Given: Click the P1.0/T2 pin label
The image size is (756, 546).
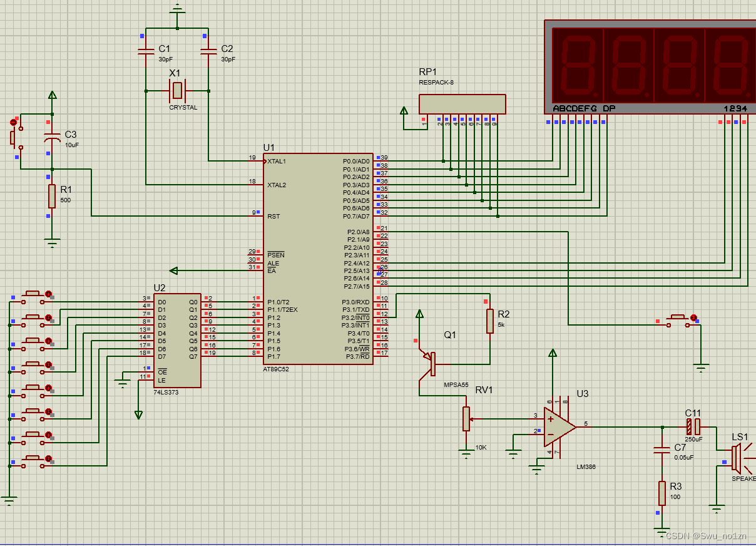Looking at the screenshot, I should [278, 302].
